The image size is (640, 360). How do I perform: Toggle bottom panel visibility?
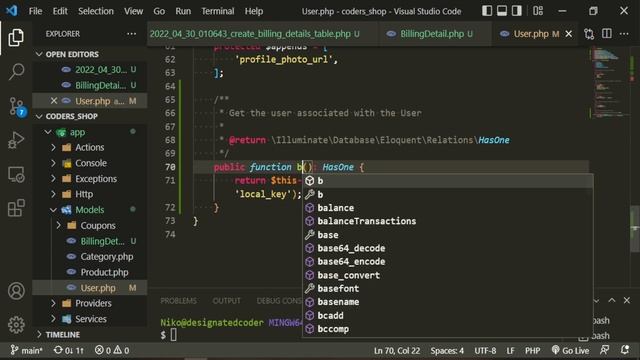[x=502, y=11]
